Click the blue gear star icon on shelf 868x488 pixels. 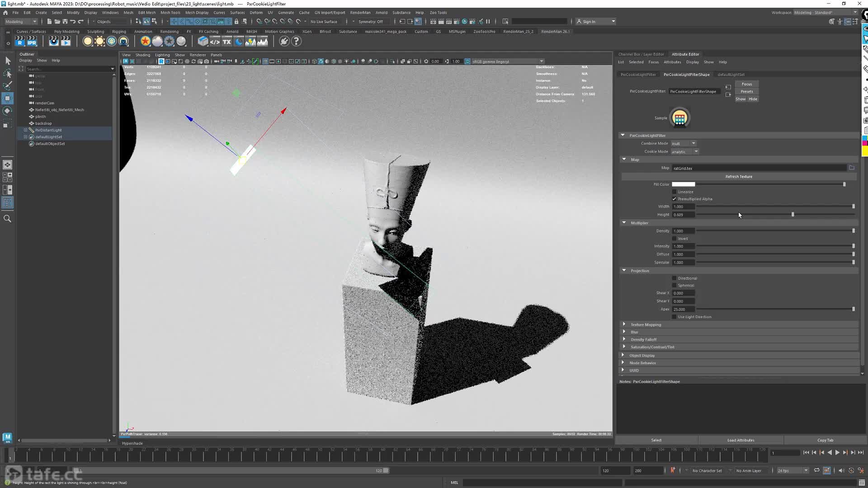click(x=169, y=42)
